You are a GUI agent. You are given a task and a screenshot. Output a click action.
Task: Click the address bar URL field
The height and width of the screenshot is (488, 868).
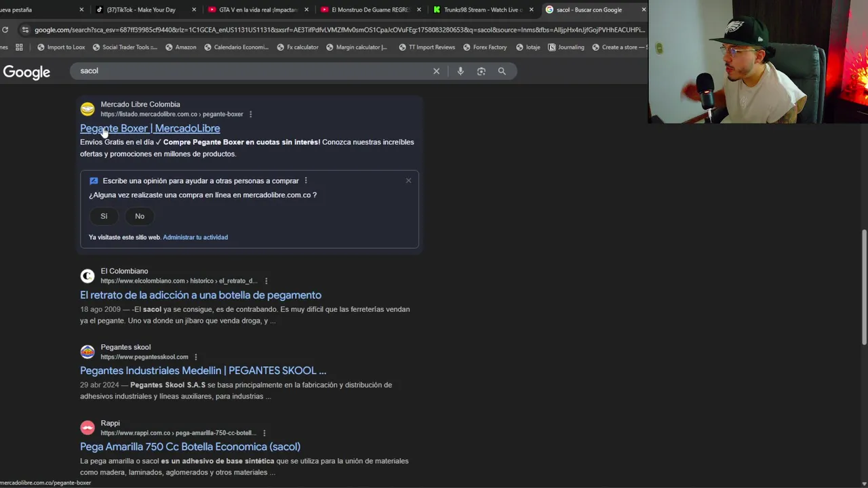coord(339,30)
